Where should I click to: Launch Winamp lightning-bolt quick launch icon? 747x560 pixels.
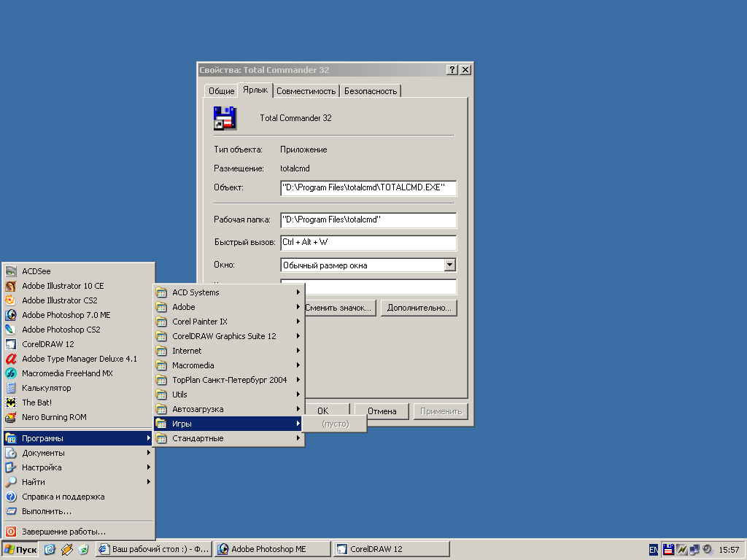pyautogui.click(x=66, y=550)
